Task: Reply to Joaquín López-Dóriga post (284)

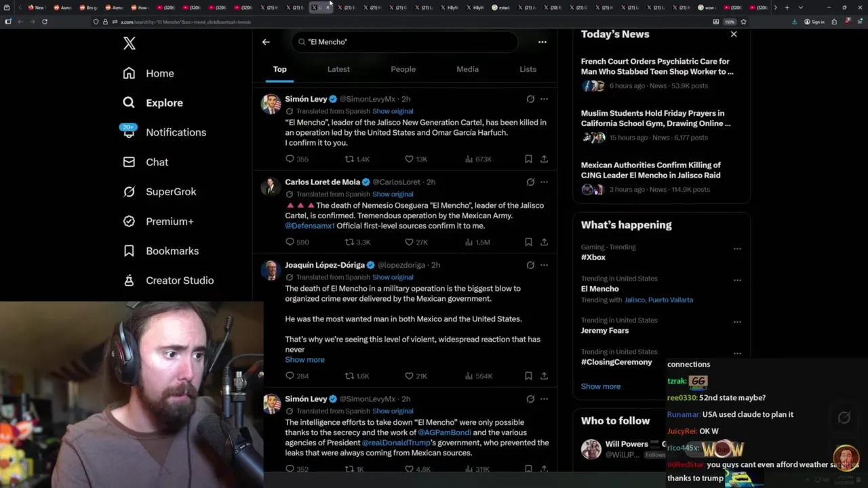Action: pos(297,376)
